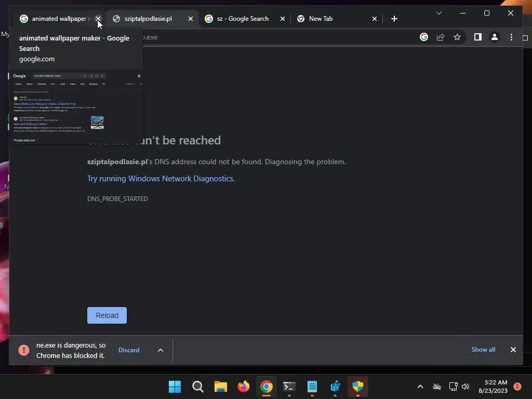
Task: Close the sziptalpodlasie.pl tab
Action: (191, 19)
